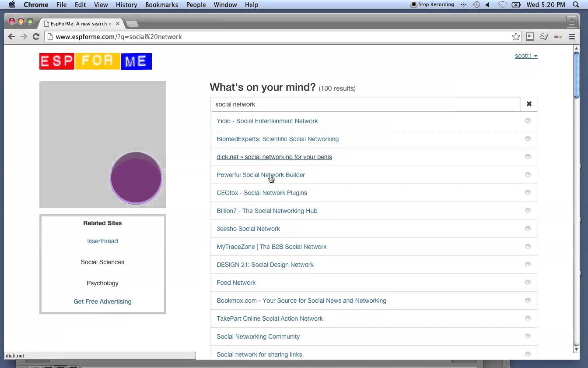Image resolution: width=588 pixels, height=368 pixels.
Task: Bookmark page with the star icon
Action: click(x=516, y=37)
